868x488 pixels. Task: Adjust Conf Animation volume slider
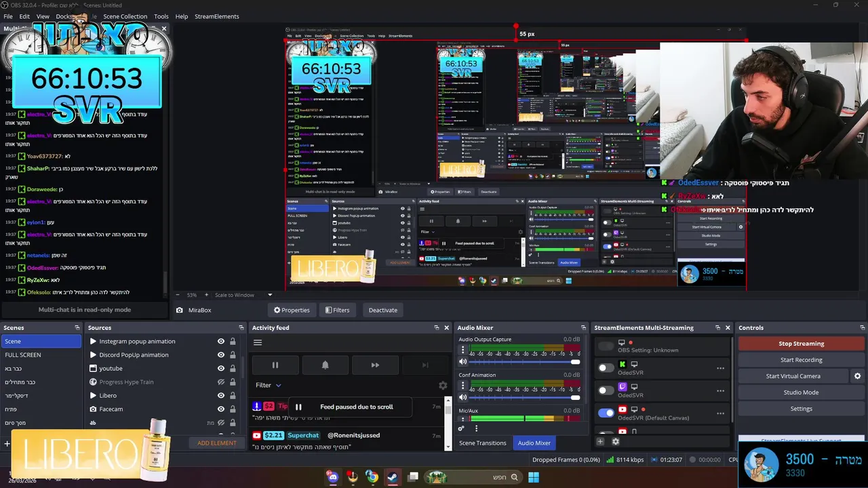(525, 397)
